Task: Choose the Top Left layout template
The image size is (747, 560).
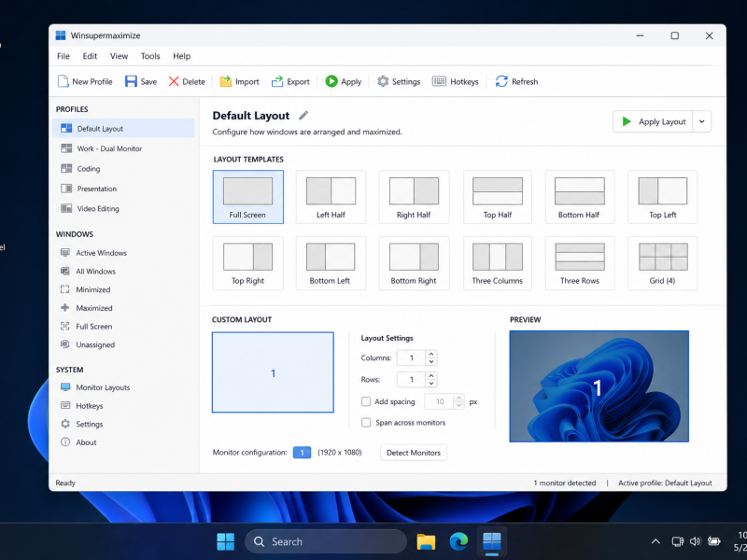Action: click(x=663, y=197)
